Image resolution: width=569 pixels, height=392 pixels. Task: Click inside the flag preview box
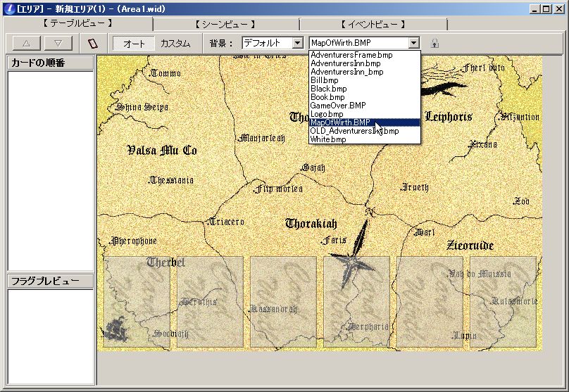pyautogui.click(x=51, y=337)
